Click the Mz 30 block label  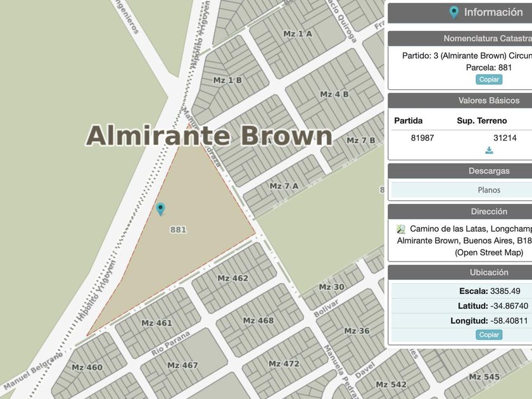tap(331, 287)
